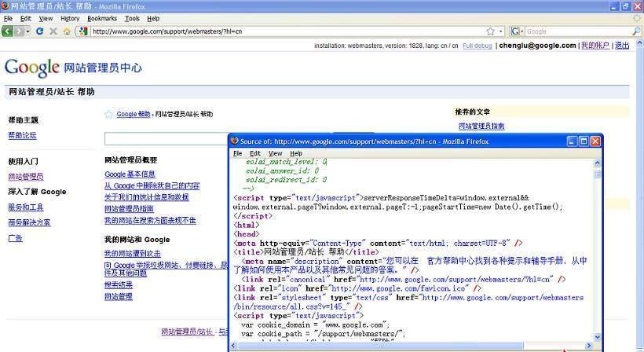Click the browser Back arrow button
The image size is (644, 352).
point(7,31)
